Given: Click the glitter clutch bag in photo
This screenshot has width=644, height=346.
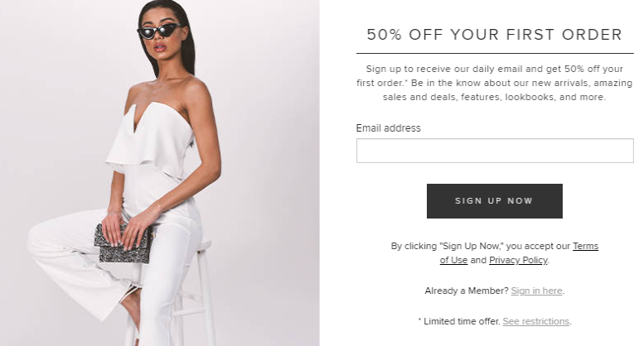Looking at the screenshot, I should [123, 243].
